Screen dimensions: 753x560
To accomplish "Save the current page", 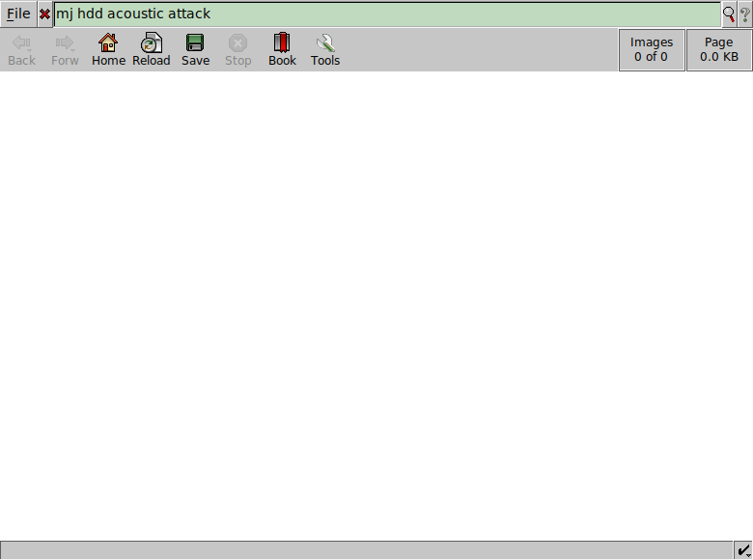I will [x=195, y=49].
